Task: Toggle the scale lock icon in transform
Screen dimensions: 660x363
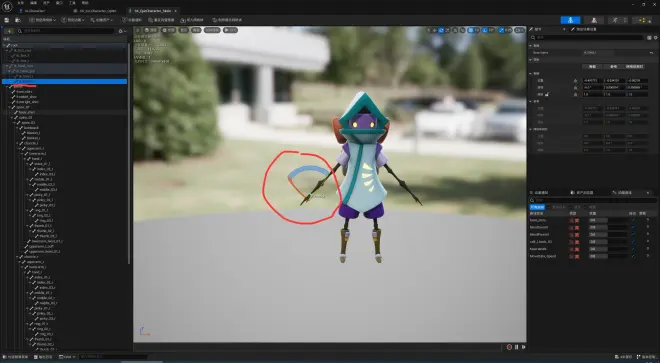Action: coord(547,94)
